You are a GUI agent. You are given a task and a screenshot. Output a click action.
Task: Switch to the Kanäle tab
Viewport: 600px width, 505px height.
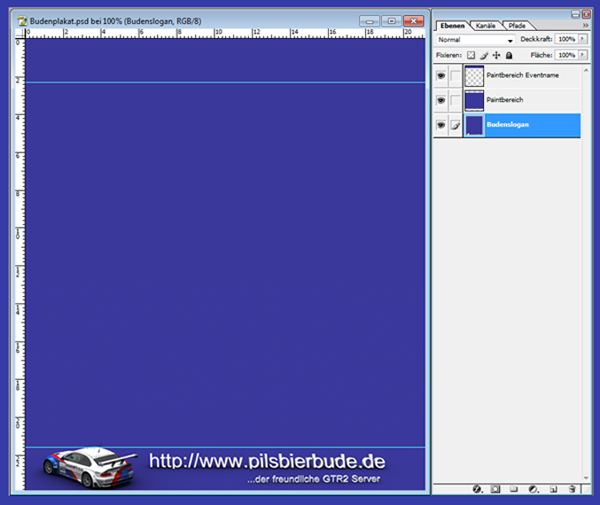485,24
